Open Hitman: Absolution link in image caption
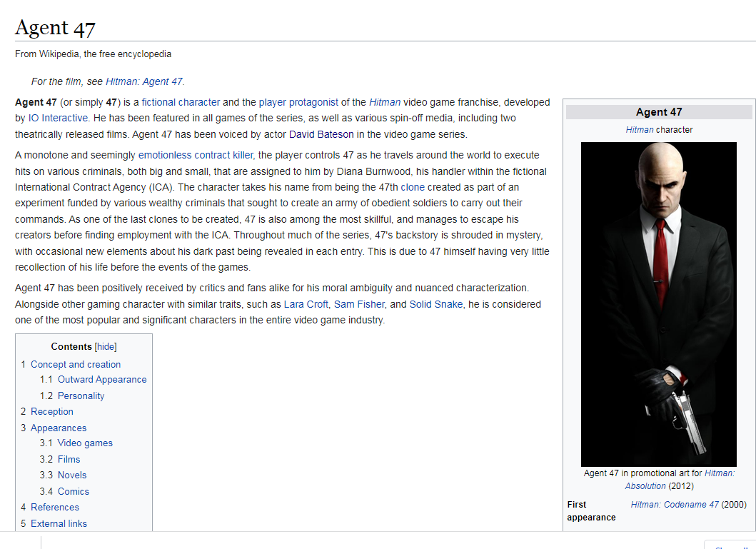This screenshot has width=756, height=549. (x=680, y=480)
